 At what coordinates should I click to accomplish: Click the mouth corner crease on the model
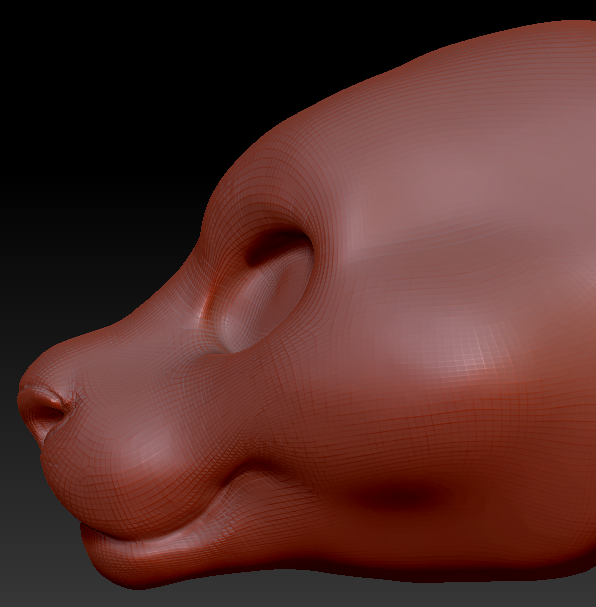pos(253,468)
